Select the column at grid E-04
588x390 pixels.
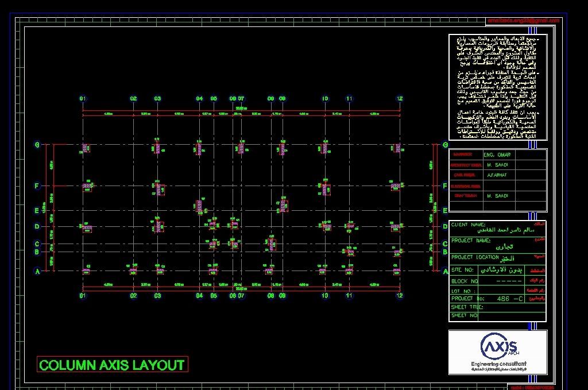coord(199,206)
